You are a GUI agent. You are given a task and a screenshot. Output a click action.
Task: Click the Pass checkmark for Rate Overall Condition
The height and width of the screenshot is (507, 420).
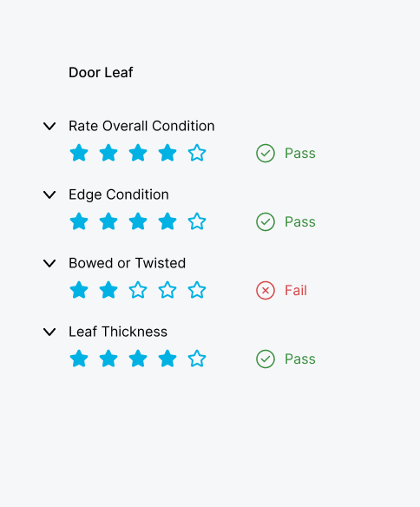coord(266,154)
